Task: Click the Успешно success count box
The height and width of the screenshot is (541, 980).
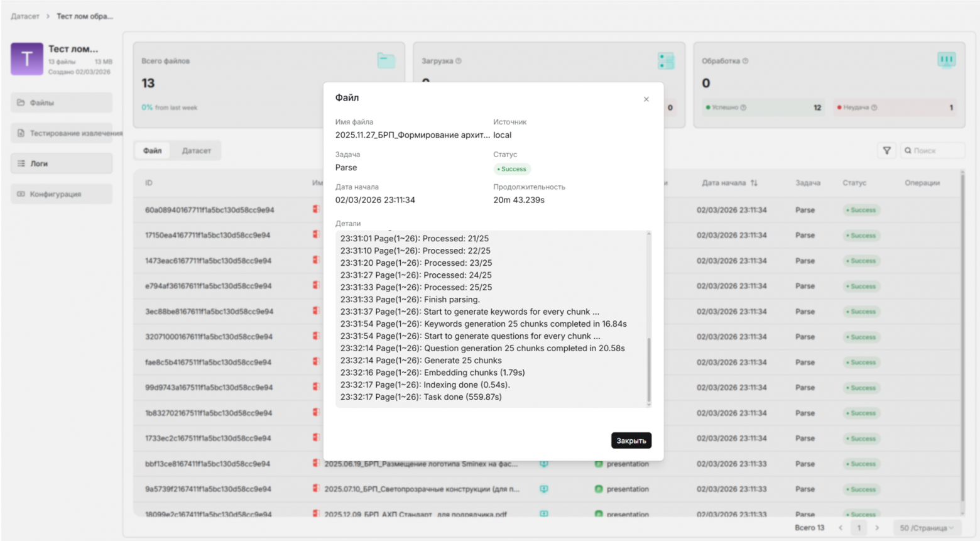Action: click(763, 107)
